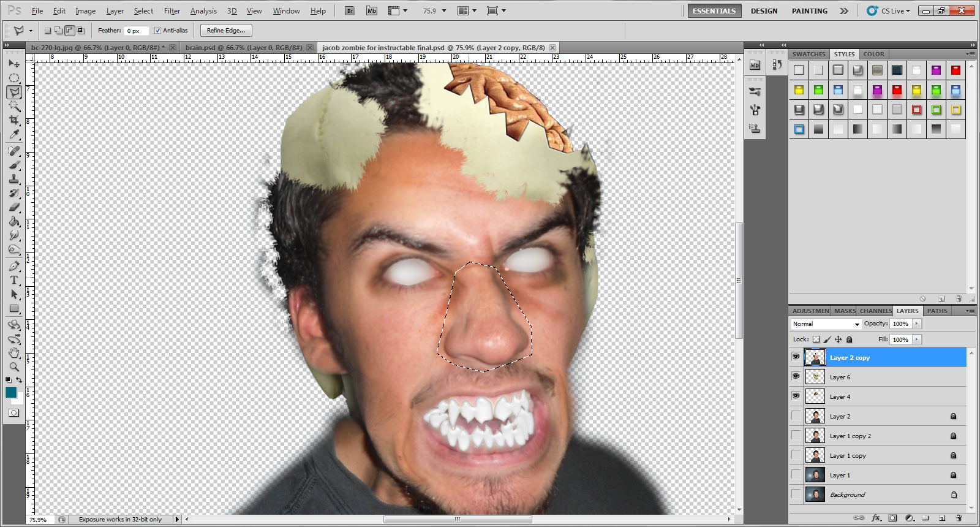
Task: Select the Eyedropper tool
Action: (x=14, y=134)
